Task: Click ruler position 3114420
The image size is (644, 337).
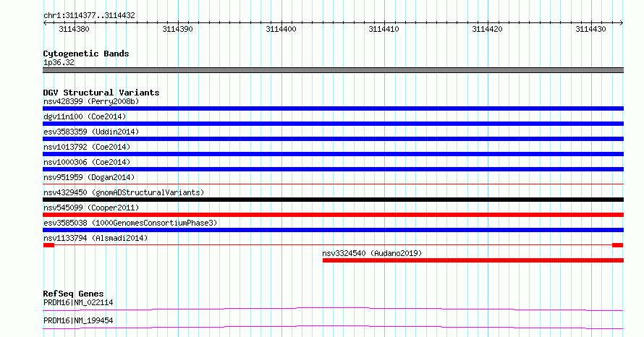Action: pyautogui.click(x=487, y=29)
